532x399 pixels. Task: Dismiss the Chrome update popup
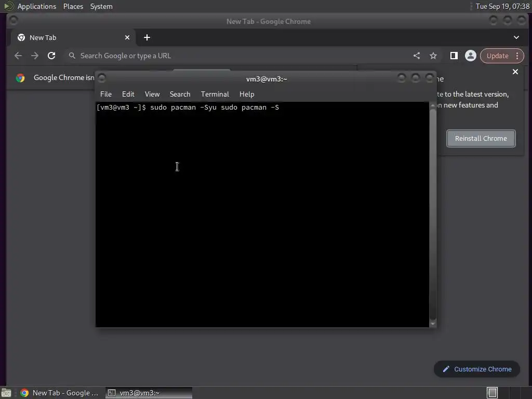pos(515,72)
